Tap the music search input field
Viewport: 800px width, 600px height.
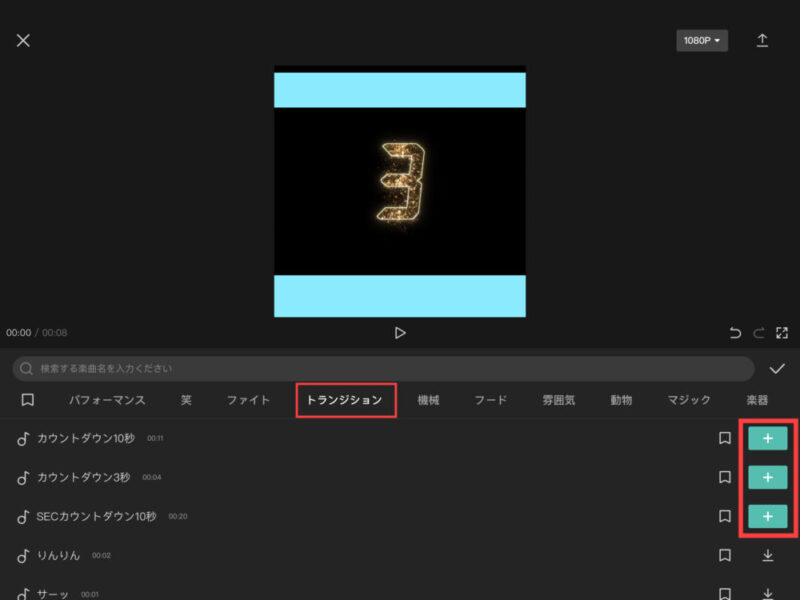(x=380, y=367)
